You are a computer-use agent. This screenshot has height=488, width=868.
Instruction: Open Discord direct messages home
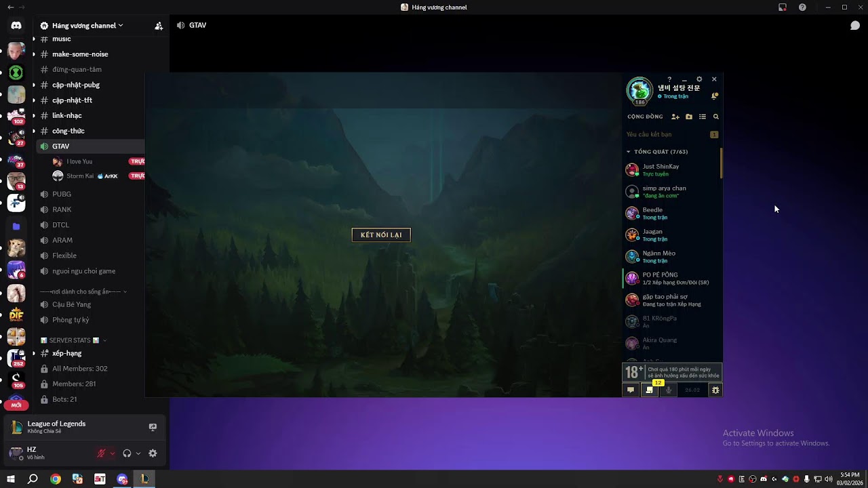tap(16, 26)
